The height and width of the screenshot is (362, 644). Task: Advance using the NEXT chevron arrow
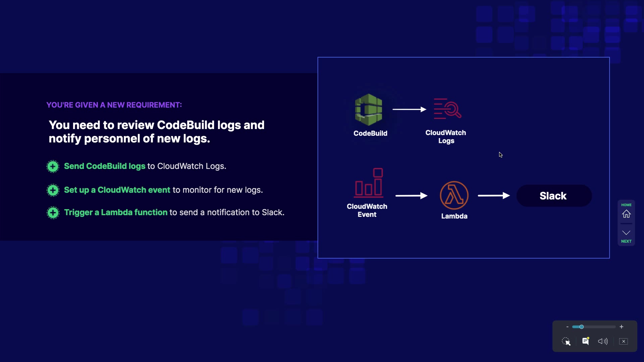tap(626, 233)
